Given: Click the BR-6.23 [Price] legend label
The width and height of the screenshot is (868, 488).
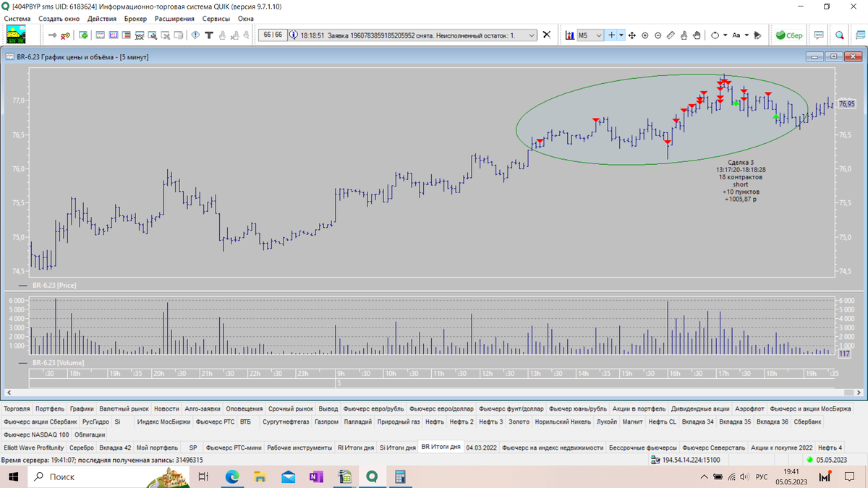Looking at the screenshot, I should 54,286.
